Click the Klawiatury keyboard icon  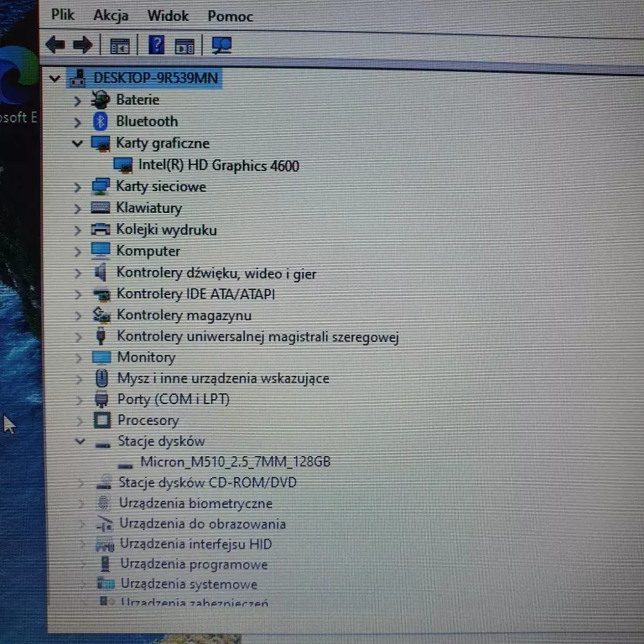point(101,207)
